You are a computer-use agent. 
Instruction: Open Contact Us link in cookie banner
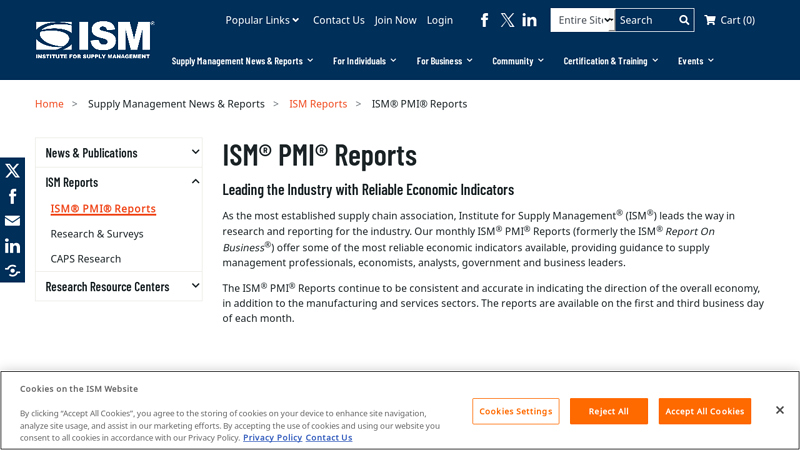coord(329,438)
